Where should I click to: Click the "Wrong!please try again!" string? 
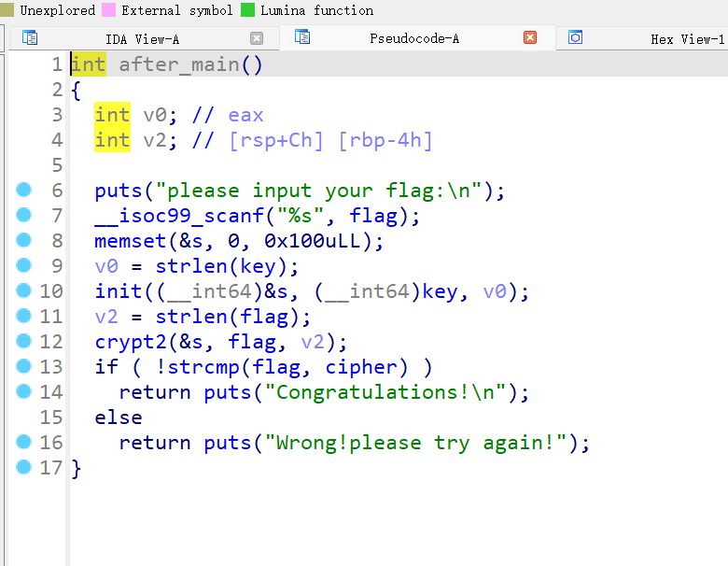(415, 443)
